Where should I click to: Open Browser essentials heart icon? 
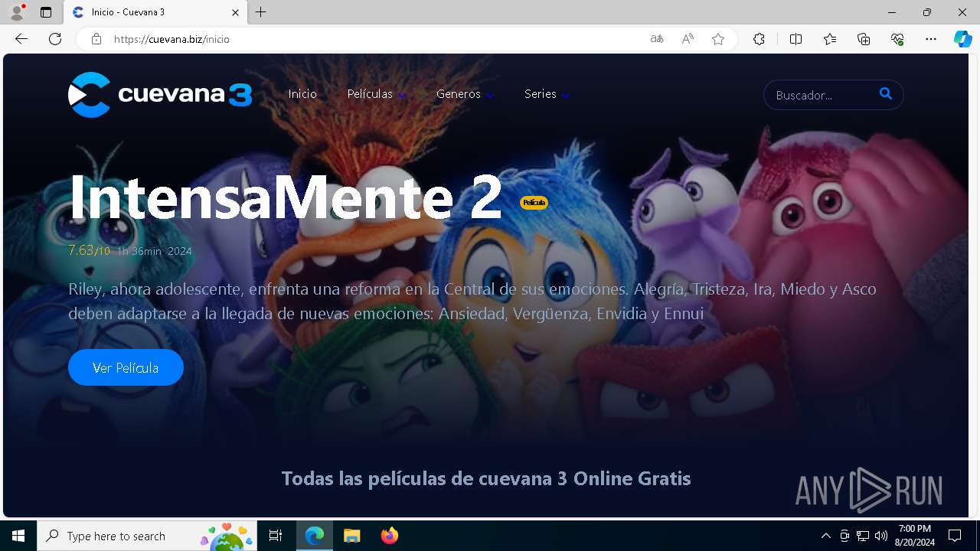pos(897,39)
